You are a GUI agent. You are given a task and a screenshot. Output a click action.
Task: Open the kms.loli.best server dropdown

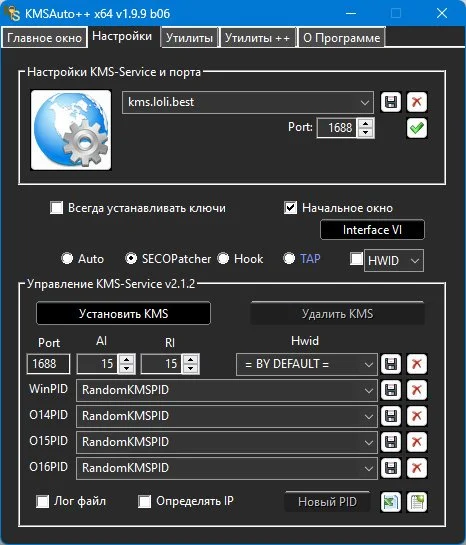(365, 103)
